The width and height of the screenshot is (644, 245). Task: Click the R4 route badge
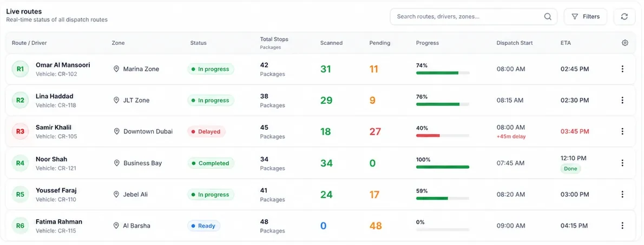20,163
